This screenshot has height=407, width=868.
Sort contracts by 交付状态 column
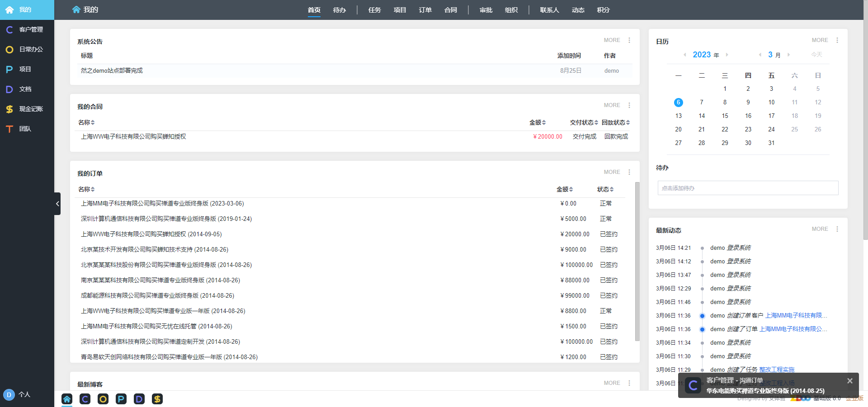584,122
